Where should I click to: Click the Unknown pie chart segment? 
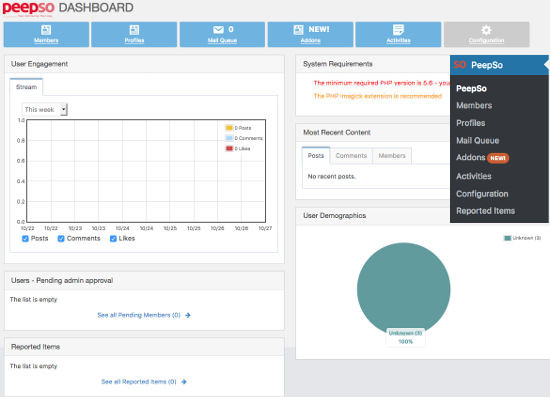tap(403, 289)
